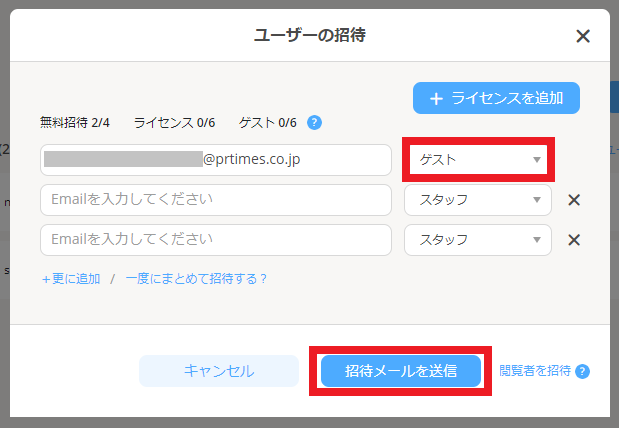Click the +更に追加 link
The image size is (619, 428).
pos(71,279)
